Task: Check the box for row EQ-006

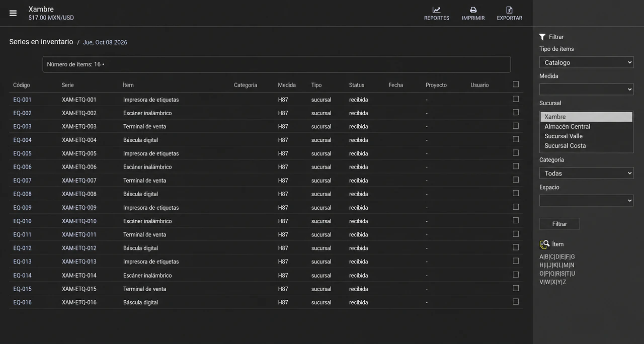Action: point(516,166)
